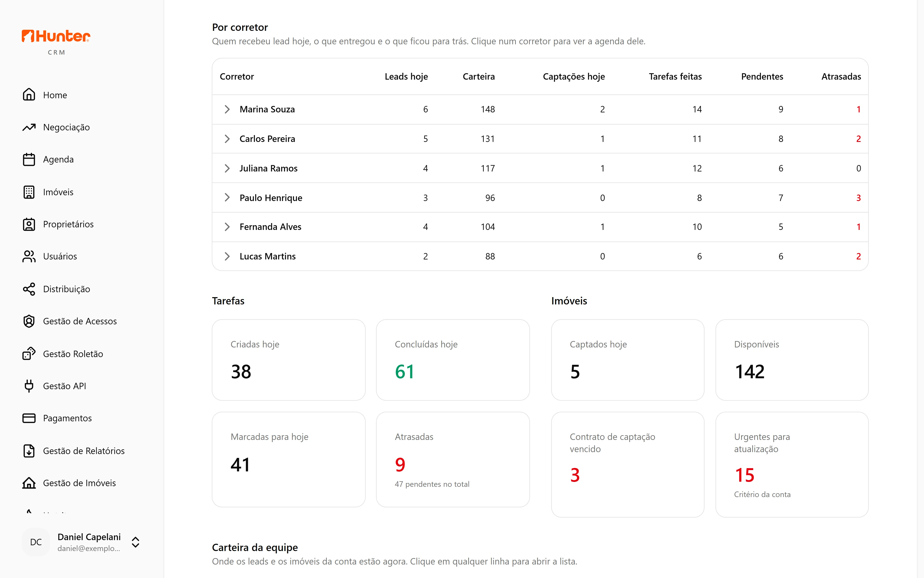Click the Leads hoje column header
The height and width of the screenshot is (578, 924).
(406, 76)
